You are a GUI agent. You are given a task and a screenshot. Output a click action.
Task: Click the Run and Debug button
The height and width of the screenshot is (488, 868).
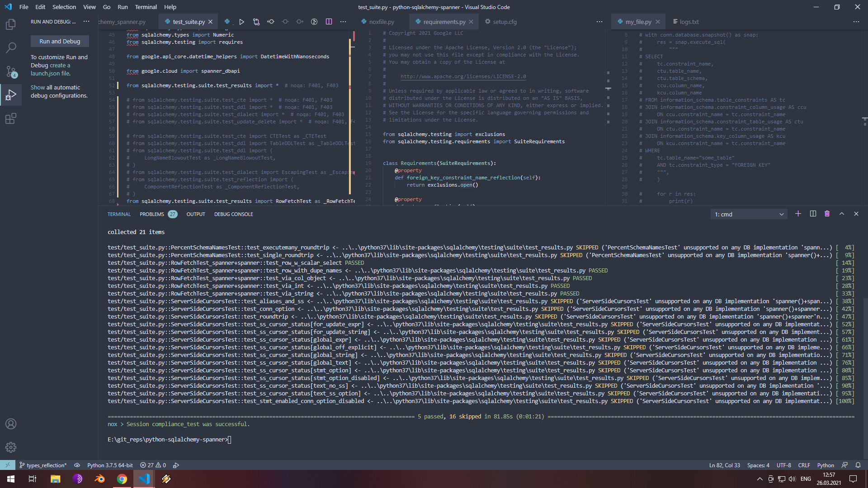pyautogui.click(x=60, y=41)
